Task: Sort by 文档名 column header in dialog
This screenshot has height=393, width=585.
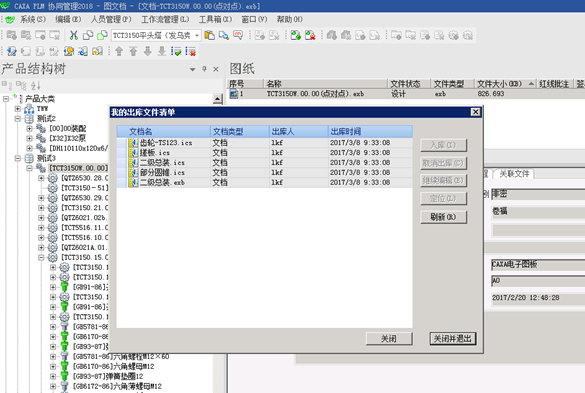Action: [164, 131]
